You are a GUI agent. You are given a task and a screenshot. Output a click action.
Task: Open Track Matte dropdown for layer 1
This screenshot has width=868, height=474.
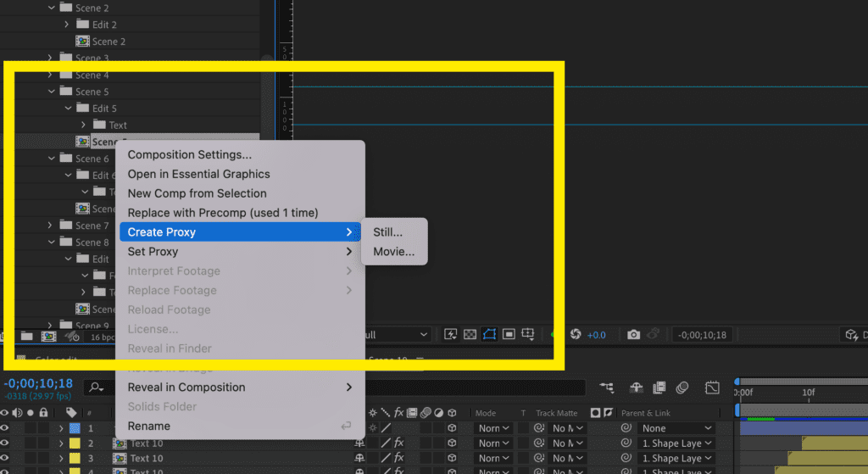click(x=567, y=428)
